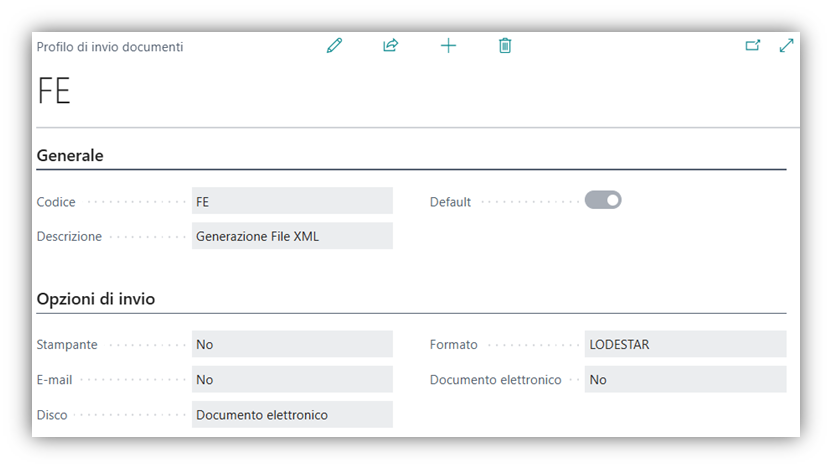Click the large FE page title
Viewport: 832px width, 469px height.
[54, 91]
